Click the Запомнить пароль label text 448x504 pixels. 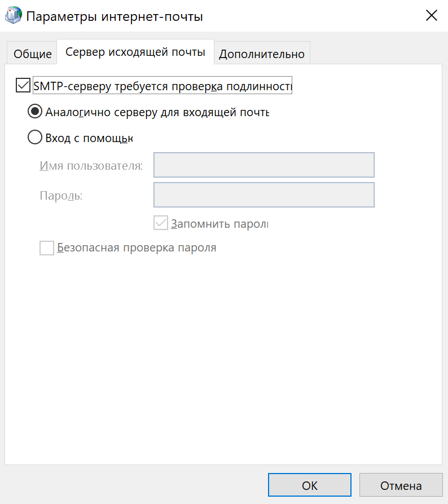219,223
